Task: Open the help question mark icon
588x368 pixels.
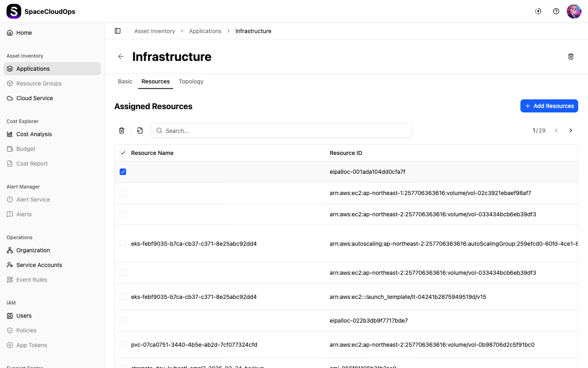Action: pyautogui.click(x=556, y=11)
